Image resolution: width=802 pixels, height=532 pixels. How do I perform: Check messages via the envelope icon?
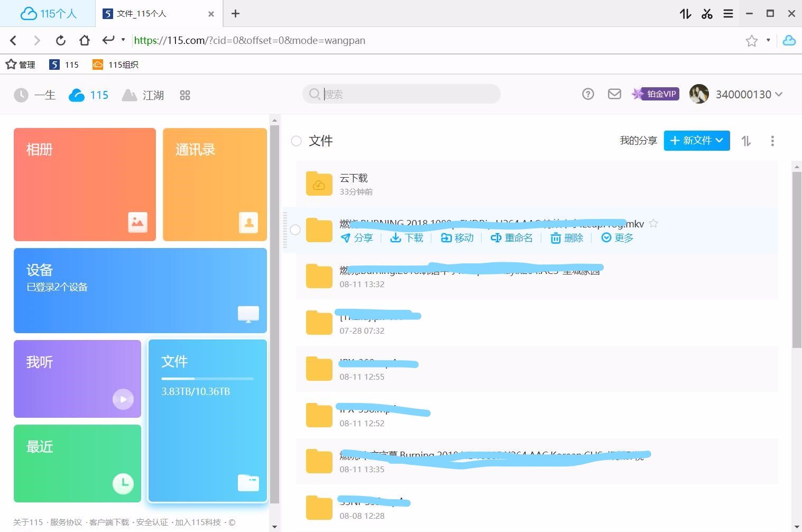(614, 94)
